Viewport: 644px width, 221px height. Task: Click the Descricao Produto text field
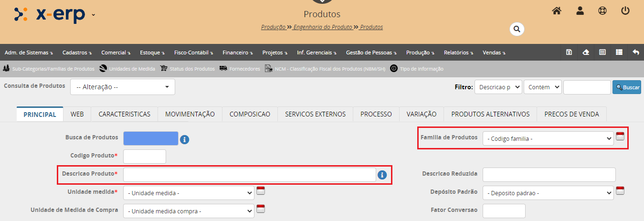tap(249, 175)
